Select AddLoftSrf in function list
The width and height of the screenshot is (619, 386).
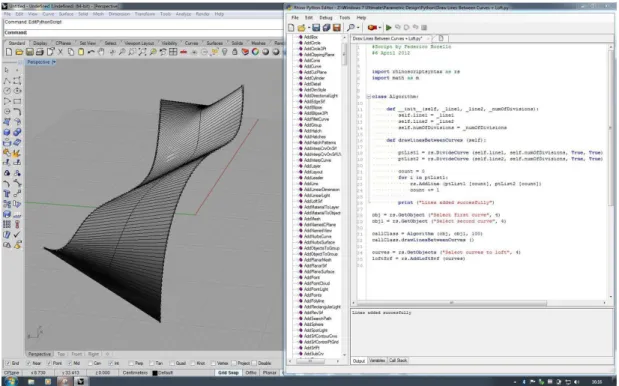point(313,201)
